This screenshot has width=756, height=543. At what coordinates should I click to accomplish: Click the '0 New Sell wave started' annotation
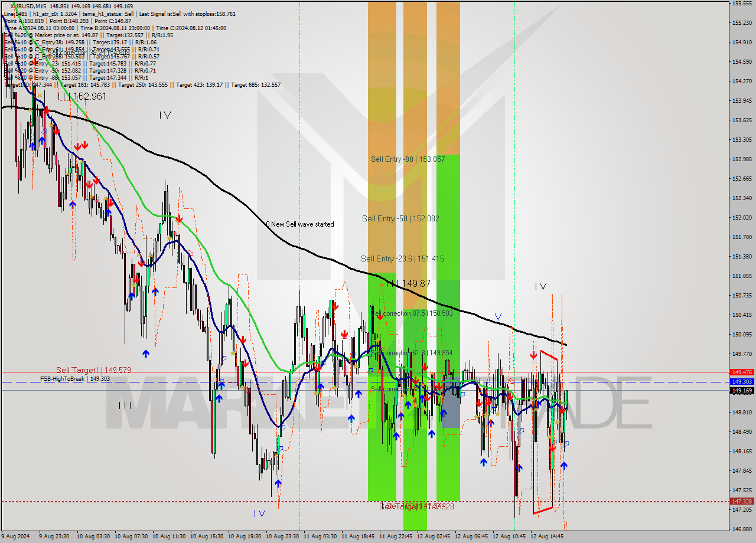[x=299, y=224]
